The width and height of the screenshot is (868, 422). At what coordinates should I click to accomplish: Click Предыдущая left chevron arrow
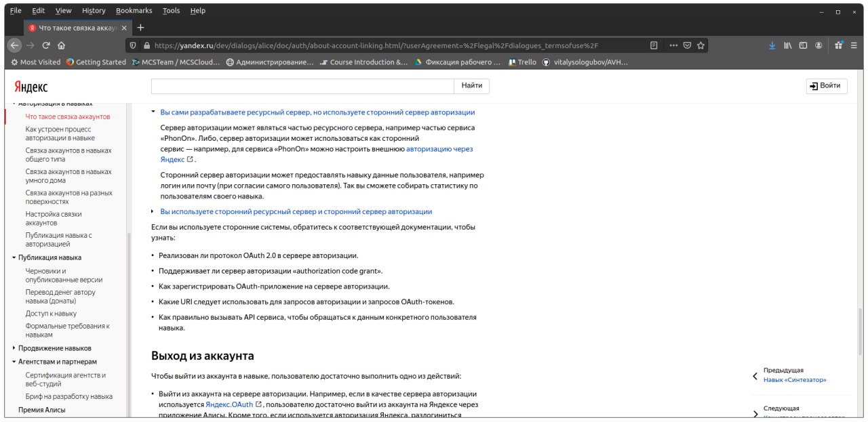click(755, 376)
